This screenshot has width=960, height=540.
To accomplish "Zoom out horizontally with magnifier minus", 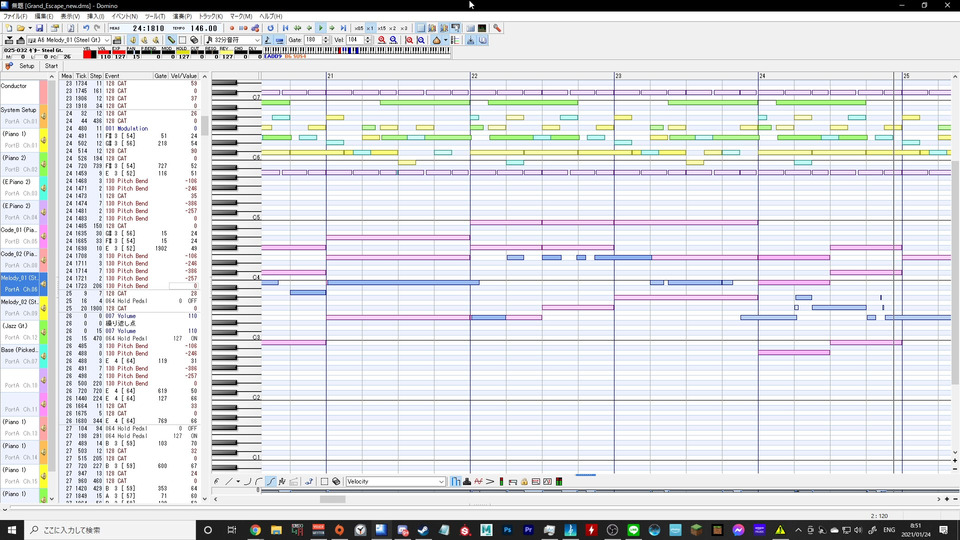I will (394, 40).
